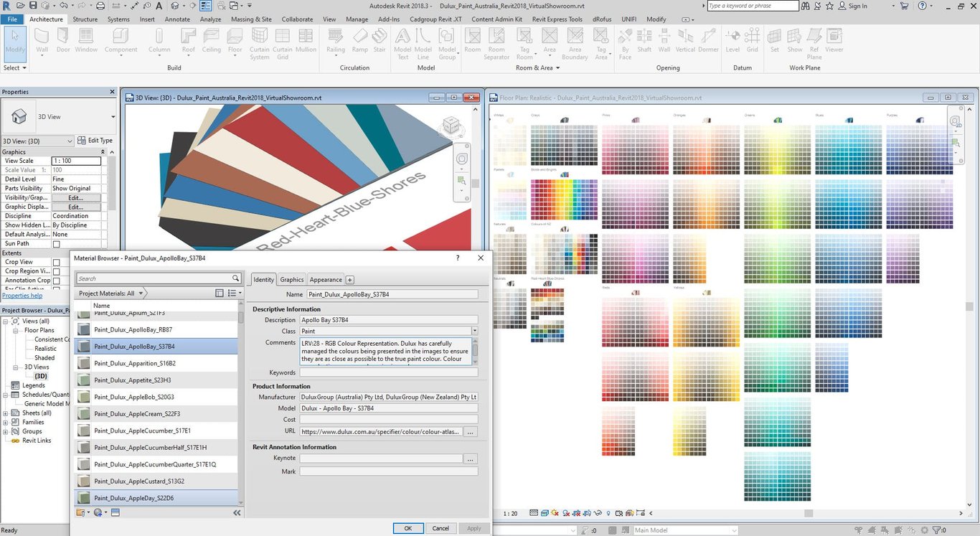The width and height of the screenshot is (980, 536).
Task: Select the Floor tool
Action: tap(235, 42)
